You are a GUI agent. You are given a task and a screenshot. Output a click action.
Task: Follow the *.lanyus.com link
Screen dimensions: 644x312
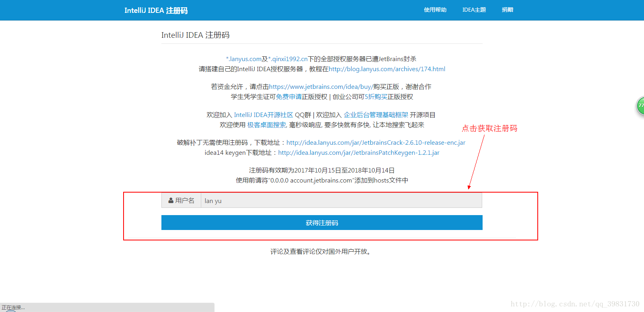(x=244, y=59)
